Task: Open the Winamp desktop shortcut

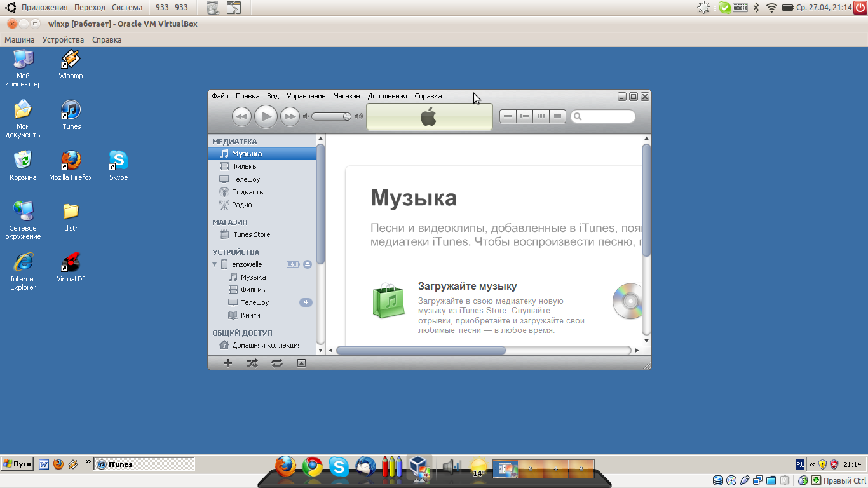Action: tap(71, 65)
